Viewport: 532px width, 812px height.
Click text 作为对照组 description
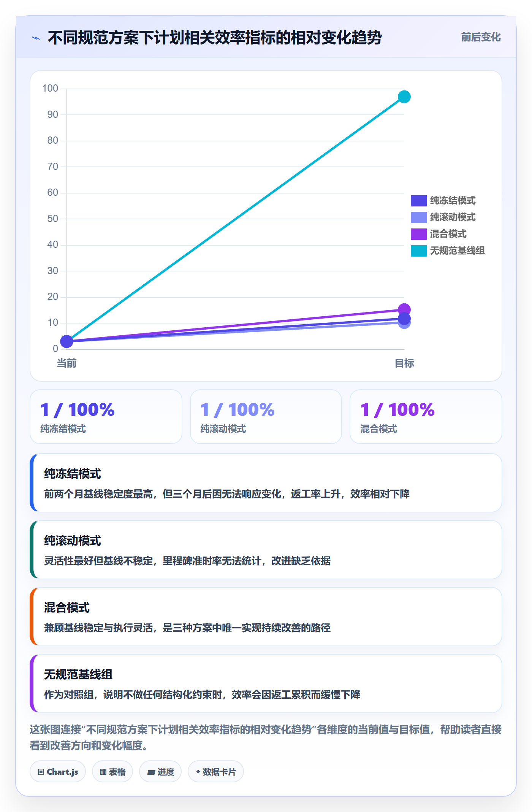(202, 695)
